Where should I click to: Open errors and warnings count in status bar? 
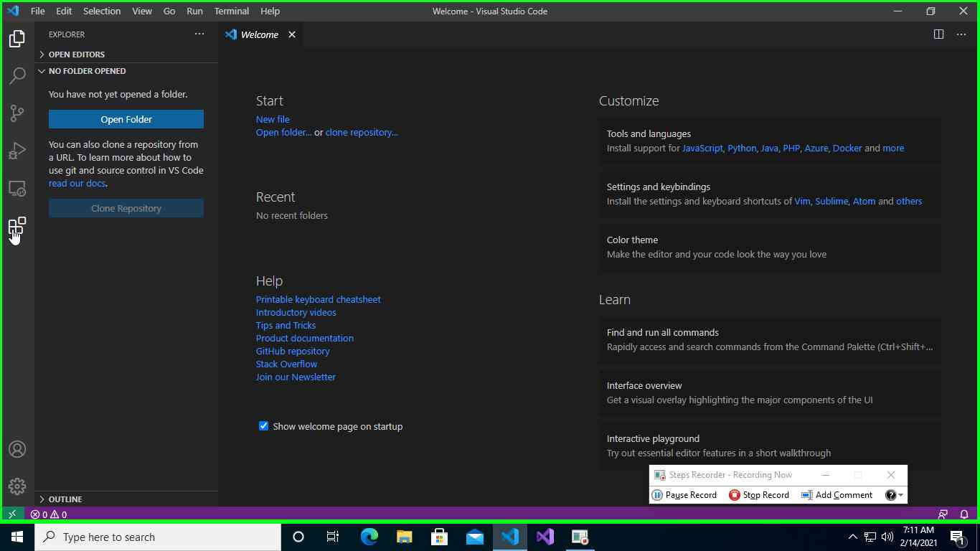48,514
